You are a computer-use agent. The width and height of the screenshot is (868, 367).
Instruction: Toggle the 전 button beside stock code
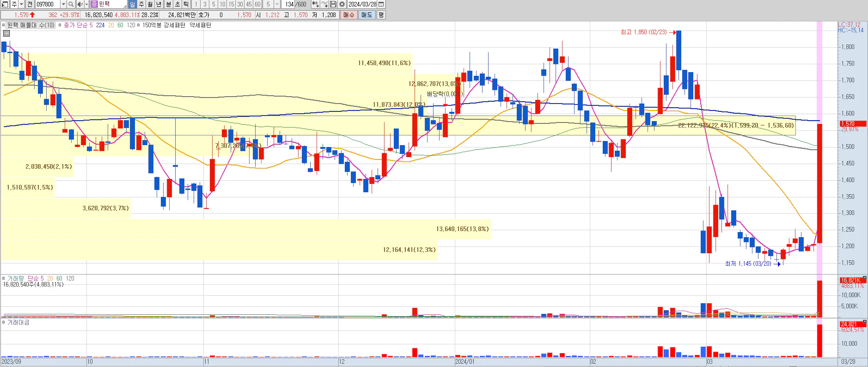point(30,4)
